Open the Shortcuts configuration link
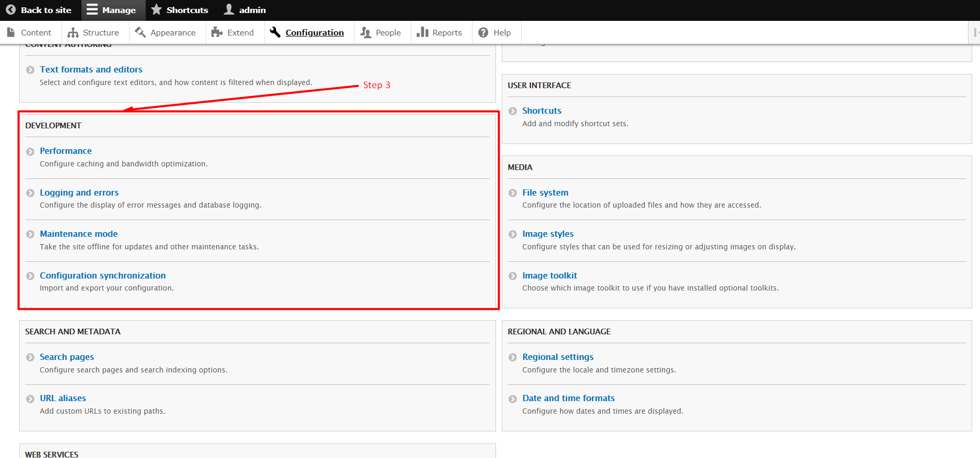This screenshot has width=980, height=458. [x=542, y=111]
